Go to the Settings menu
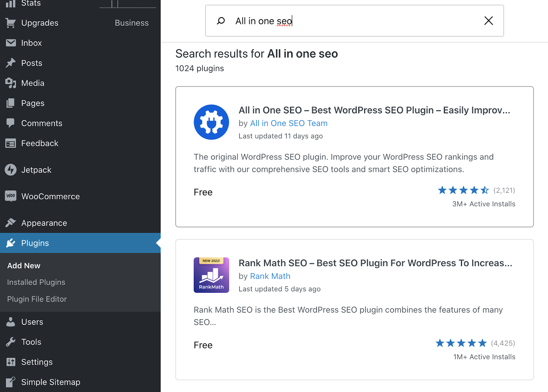 [37, 362]
